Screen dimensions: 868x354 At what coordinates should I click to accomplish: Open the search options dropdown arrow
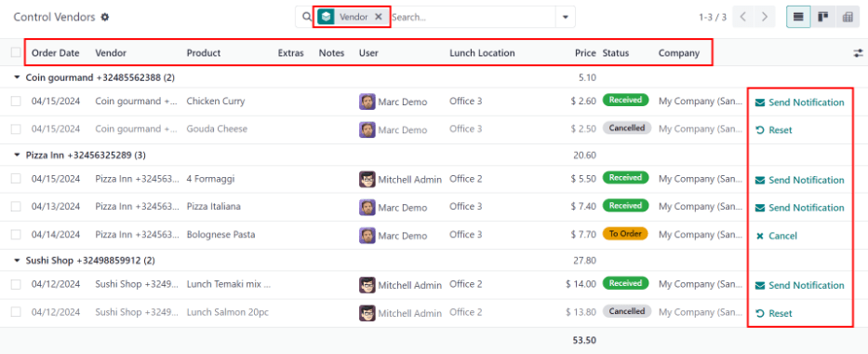(x=566, y=17)
